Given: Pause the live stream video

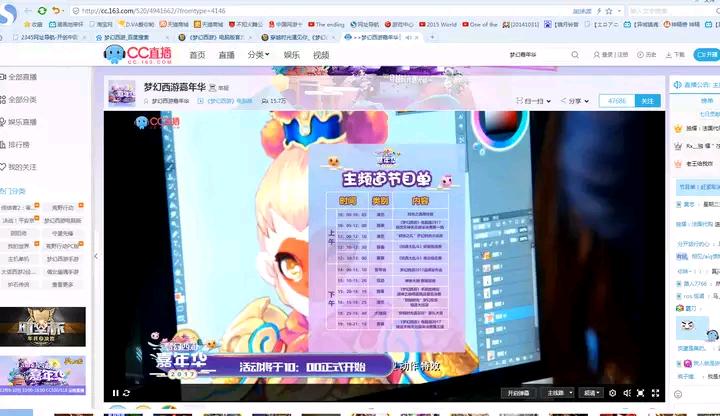Looking at the screenshot, I should [114, 393].
